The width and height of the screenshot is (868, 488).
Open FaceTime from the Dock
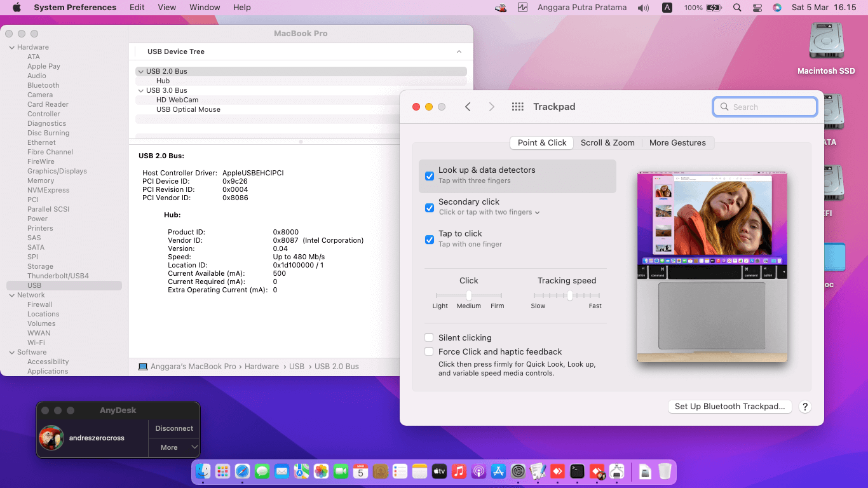coord(341,471)
